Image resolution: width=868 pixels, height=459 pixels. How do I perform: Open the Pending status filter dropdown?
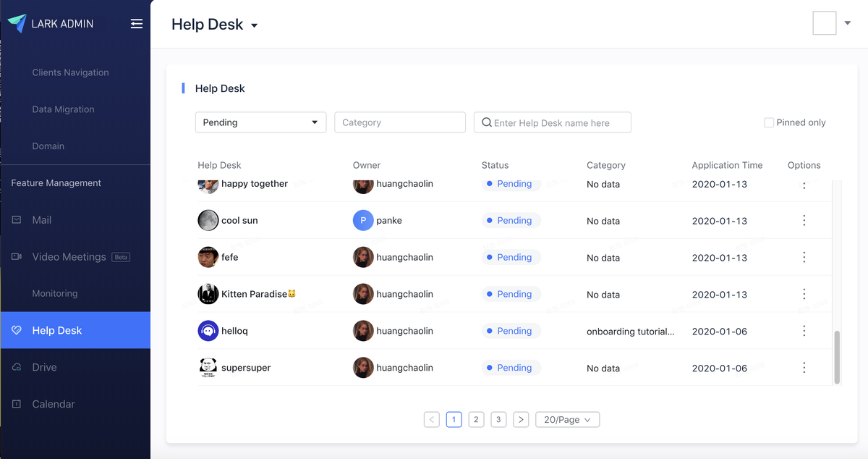[x=260, y=122]
